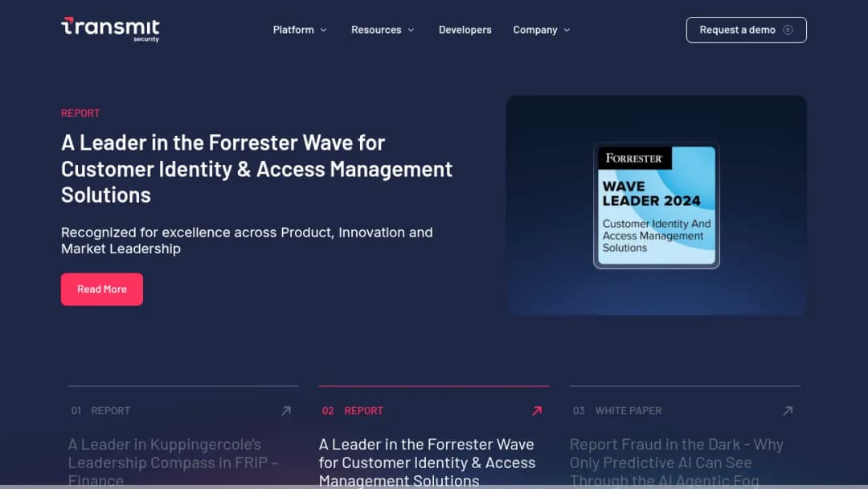Open Forrester Wave card title link in card 02
868x489 pixels.
point(427,462)
